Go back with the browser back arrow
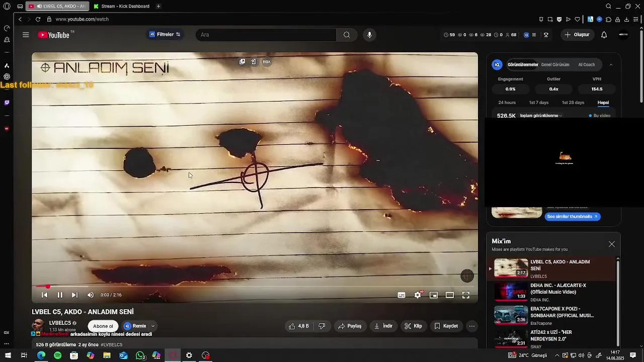644x362 pixels. tap(20, 19)
